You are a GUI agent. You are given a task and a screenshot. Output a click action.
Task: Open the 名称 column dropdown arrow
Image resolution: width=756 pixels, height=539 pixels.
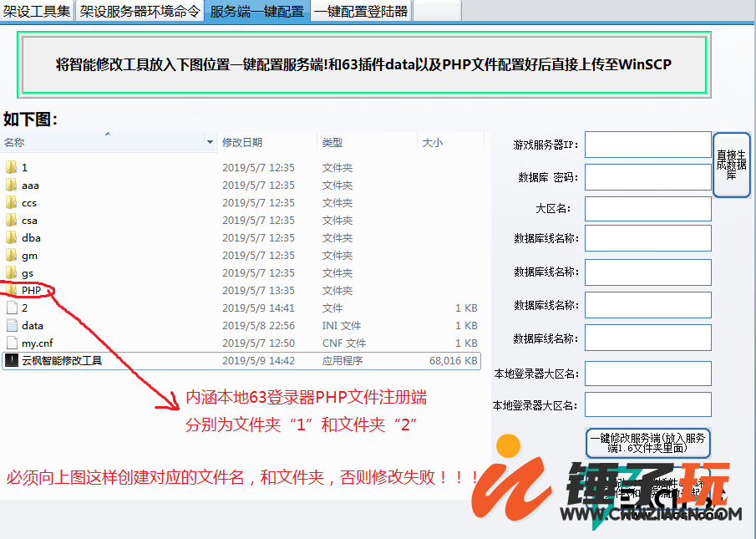coord(210,143)
